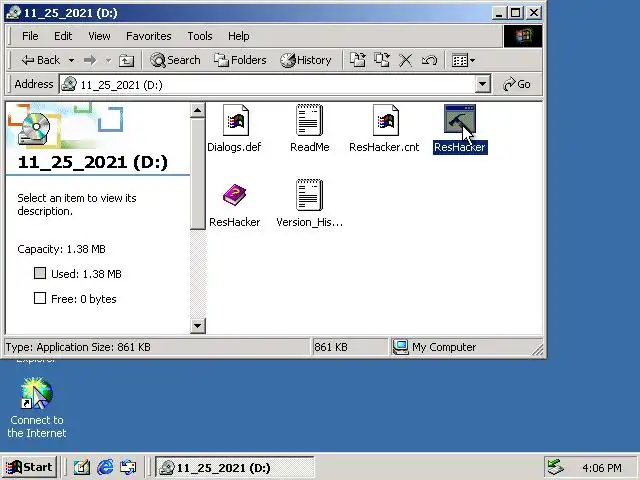
Task: Click the left pane scrollbar thumb
Action: coord(198,174)
